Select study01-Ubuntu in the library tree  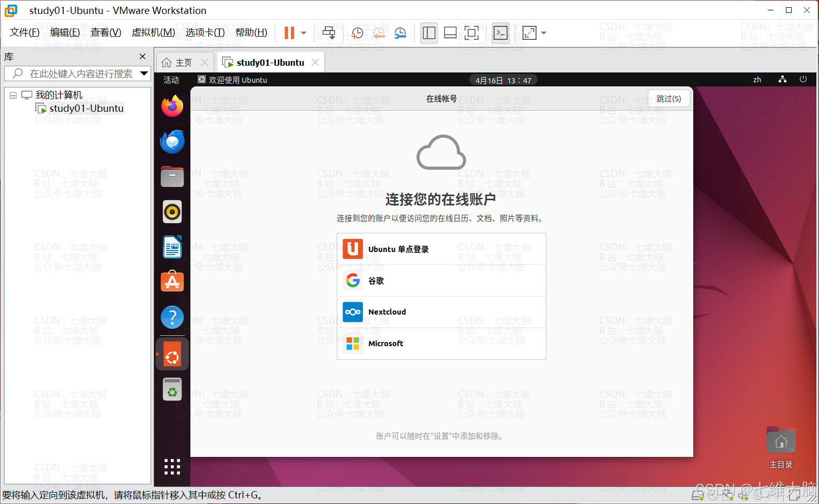tap(86, 108)
